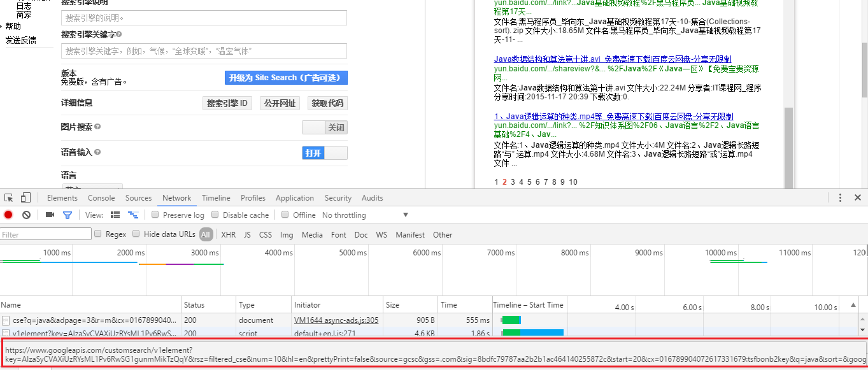Click the 发送反馈 sidebar link
This screenshot has height=370, width=868.
coord(20,40)
